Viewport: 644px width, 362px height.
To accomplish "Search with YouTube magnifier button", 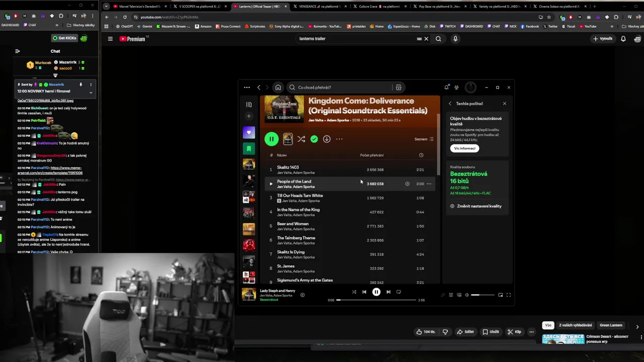I will click(438, 39).
